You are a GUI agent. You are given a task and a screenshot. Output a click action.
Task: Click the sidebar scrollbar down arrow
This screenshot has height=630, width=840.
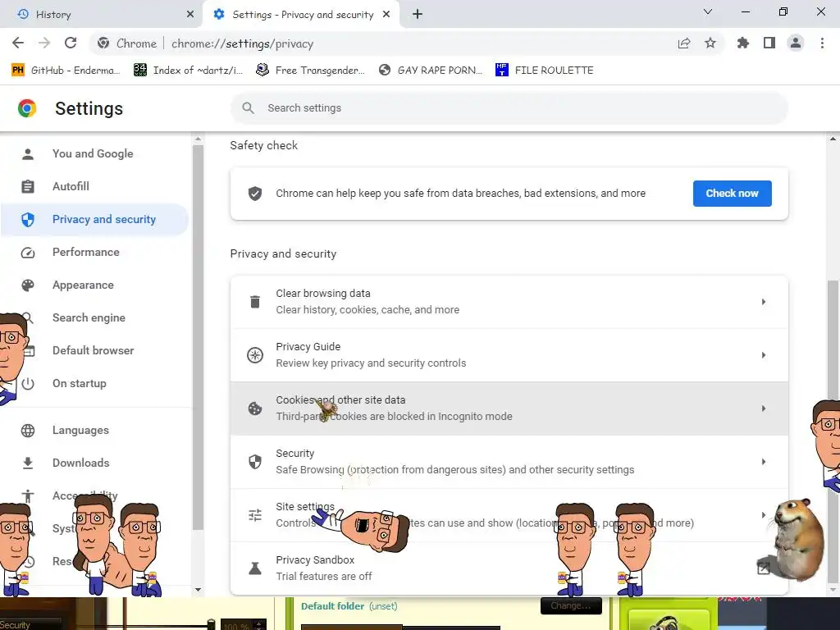coord(199,591)
